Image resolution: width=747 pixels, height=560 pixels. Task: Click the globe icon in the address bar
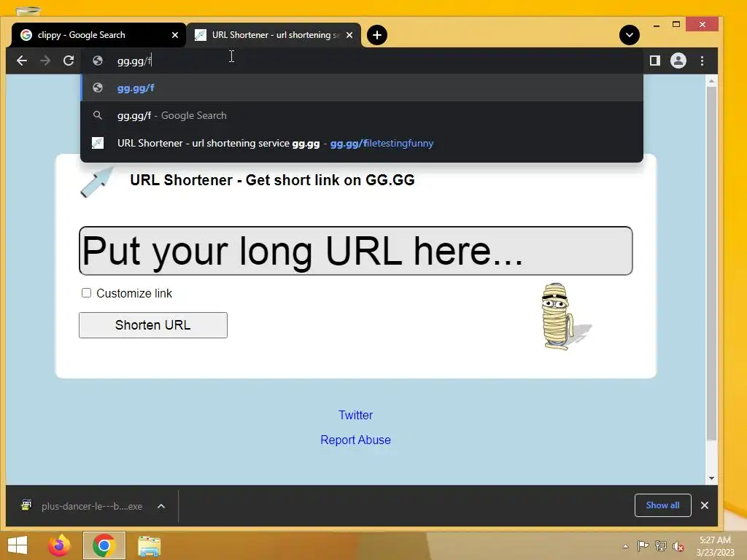point(98,61)
